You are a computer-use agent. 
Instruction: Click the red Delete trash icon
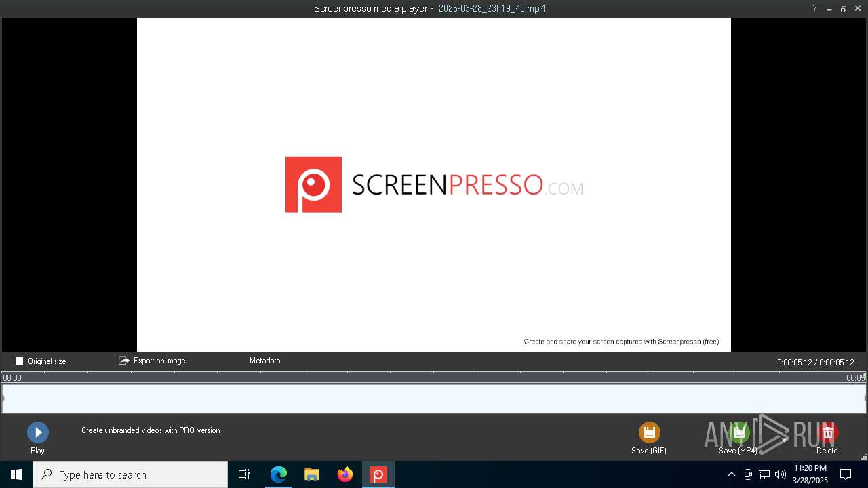[x=828, y=432]
